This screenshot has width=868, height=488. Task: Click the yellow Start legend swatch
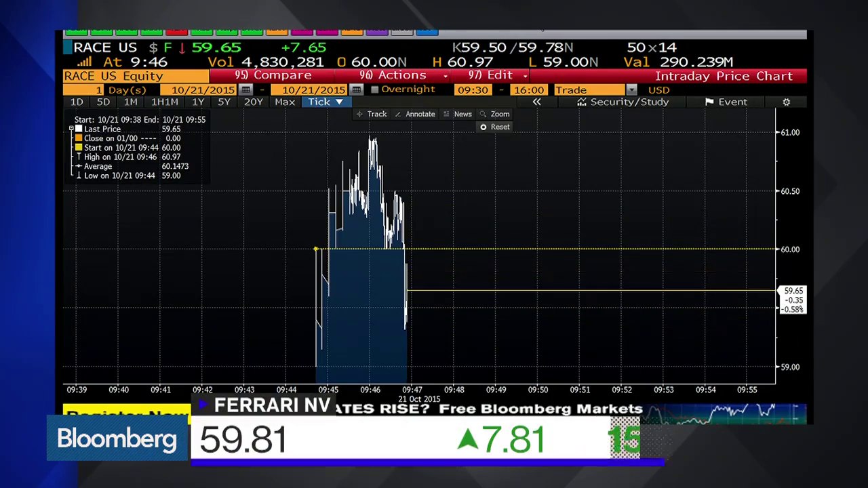point(79,148)
